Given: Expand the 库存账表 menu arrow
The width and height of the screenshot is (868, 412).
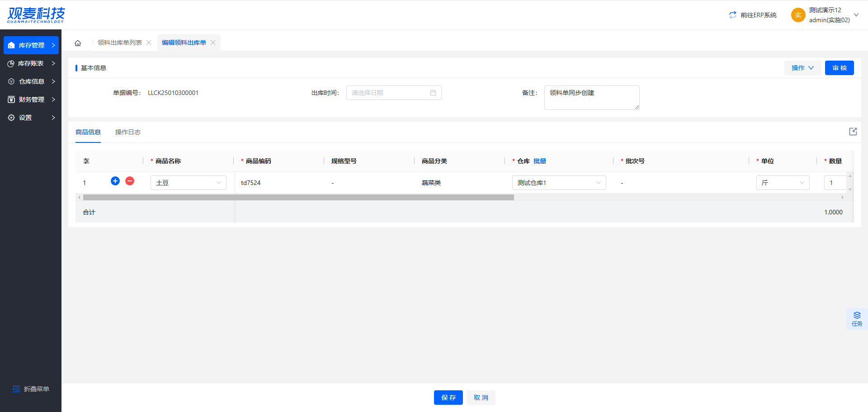Looking at the screenshot, I should point(53,63).
